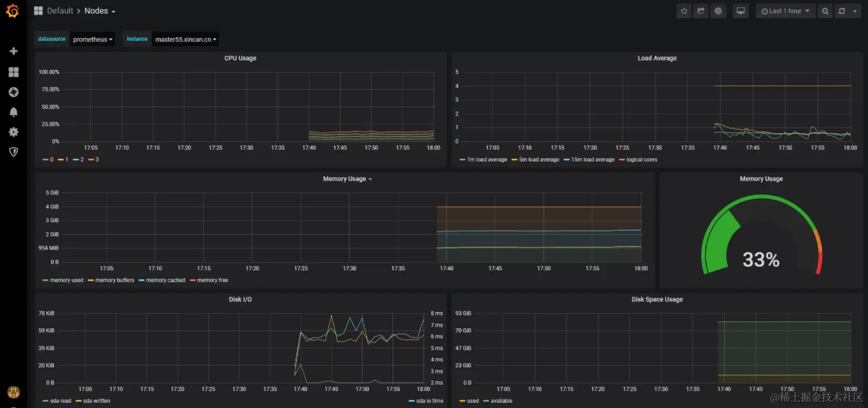The image size is (868, 408).
Task: Open the Dashboards grid icon in sidebar
Action: (x=13, y=72)
